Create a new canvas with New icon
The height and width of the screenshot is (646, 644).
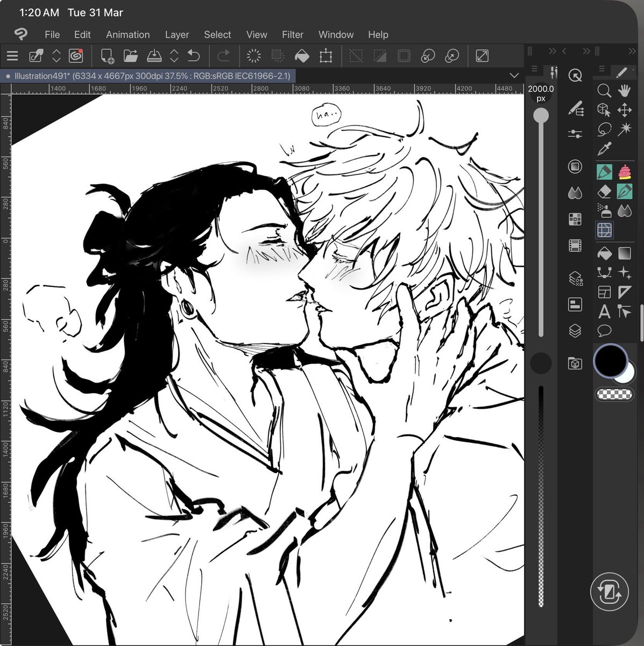click(107, 56)
